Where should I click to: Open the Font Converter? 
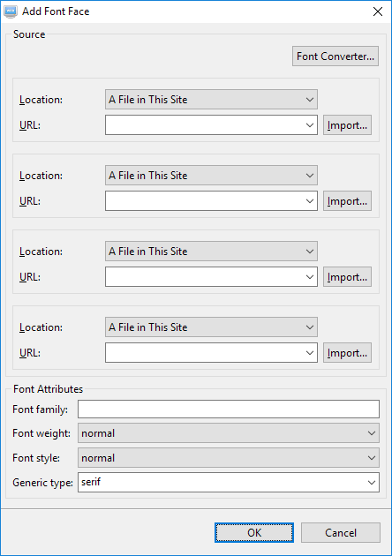pos(335,56)
